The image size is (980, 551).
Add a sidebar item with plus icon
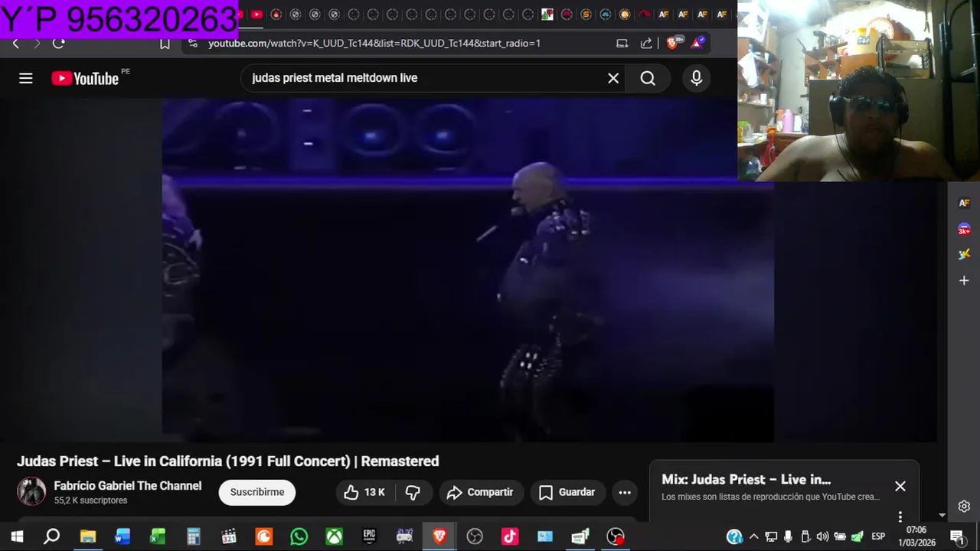click(x=964, y=281)
